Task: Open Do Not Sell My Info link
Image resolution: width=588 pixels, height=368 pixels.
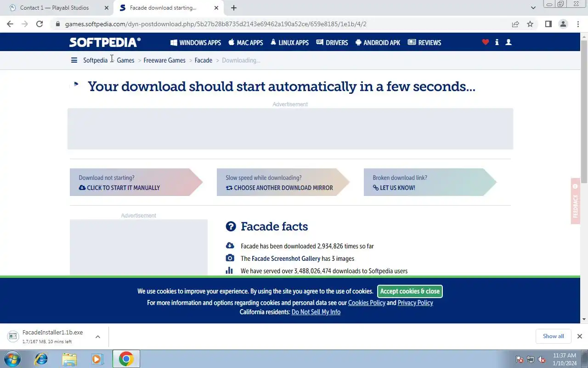Action: (316, 312)
